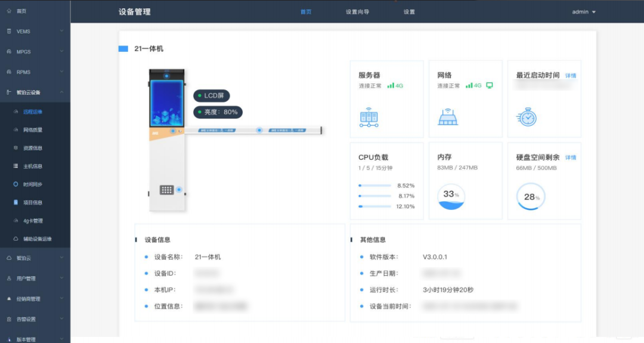Click the 智泊云 cloud icon in the sidebar
644x343 pixels.
pyautogui.click(x=9, y=258)
